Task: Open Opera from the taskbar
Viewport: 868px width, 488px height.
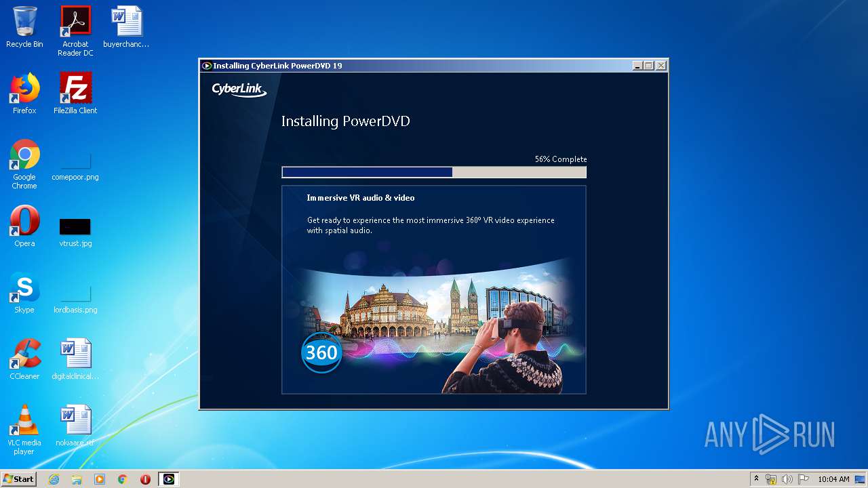Action: tap(145, 479)
